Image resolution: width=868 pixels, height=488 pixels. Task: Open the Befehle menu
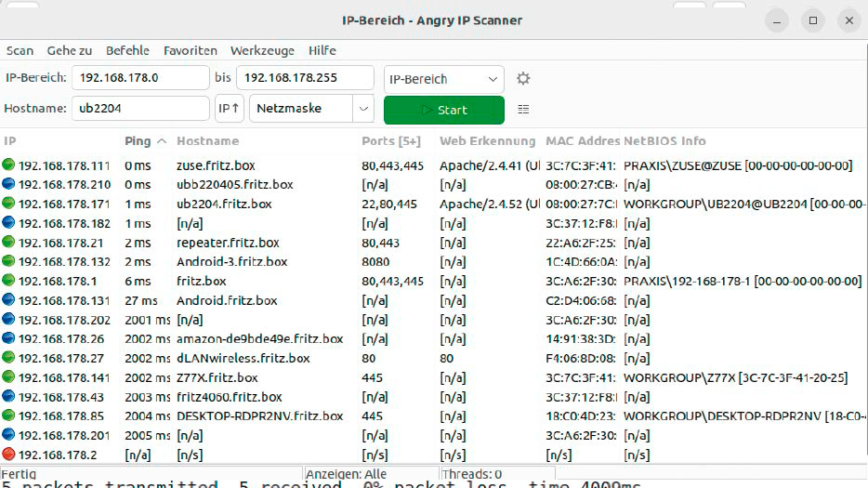coord(128,50)
